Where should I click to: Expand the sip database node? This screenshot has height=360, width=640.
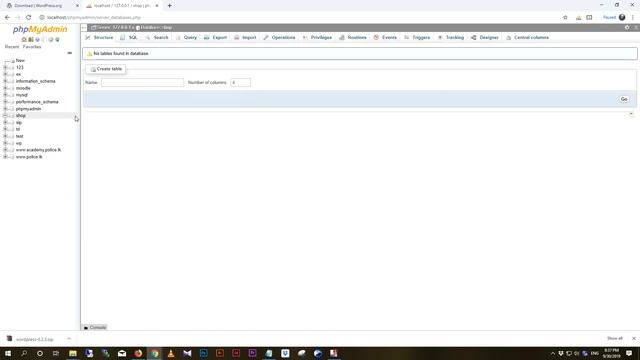pyautogui.click(x=5, y=122)
